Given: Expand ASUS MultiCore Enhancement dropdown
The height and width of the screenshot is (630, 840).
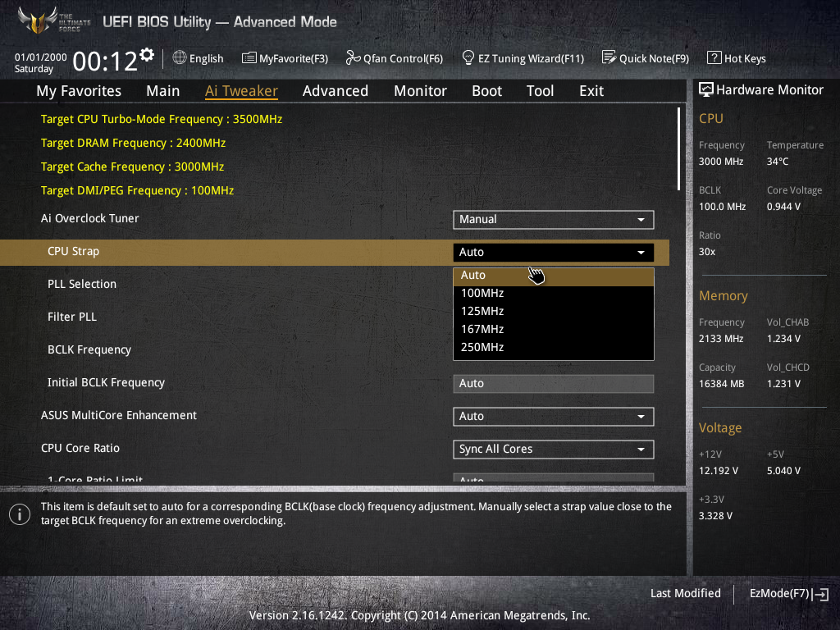Looking at the screenshot, I should coord(554,417).
